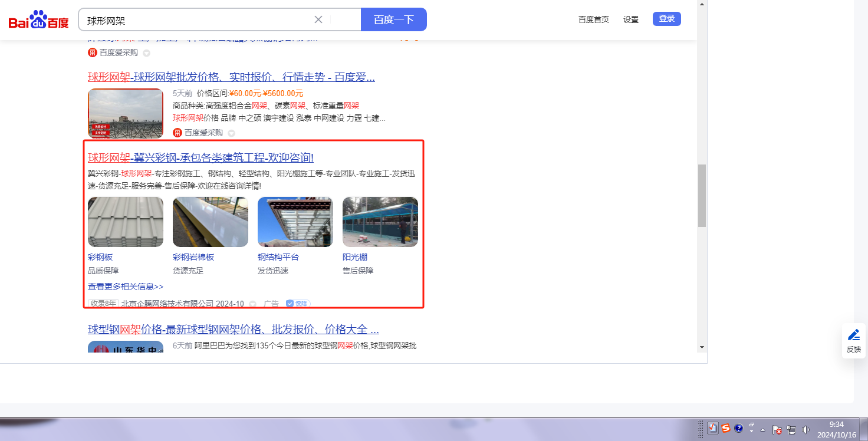This screenshot has width=868, height=441.
Task: Click the 钢结构平台 product image
Action: [x=295, y=222]
